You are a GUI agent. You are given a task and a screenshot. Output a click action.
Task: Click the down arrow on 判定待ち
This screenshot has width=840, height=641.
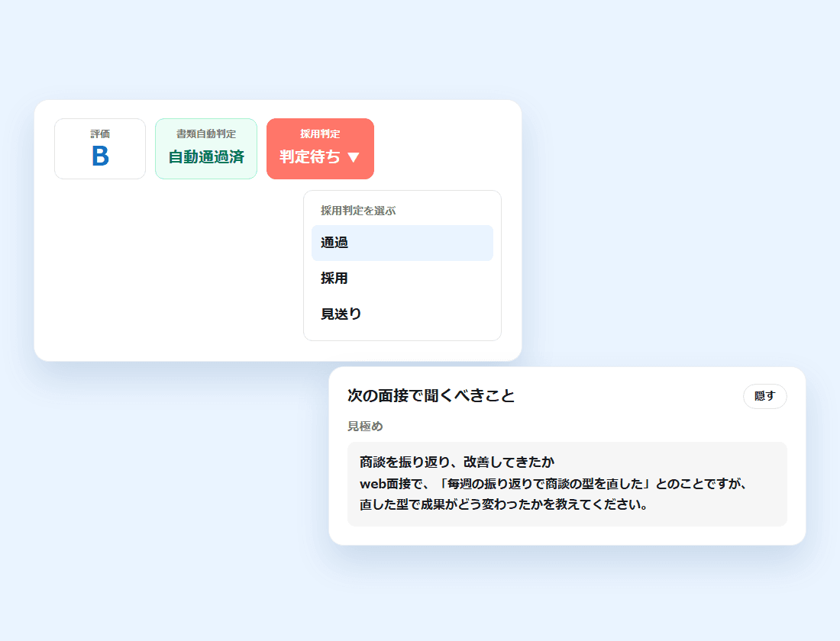[353, 157]
